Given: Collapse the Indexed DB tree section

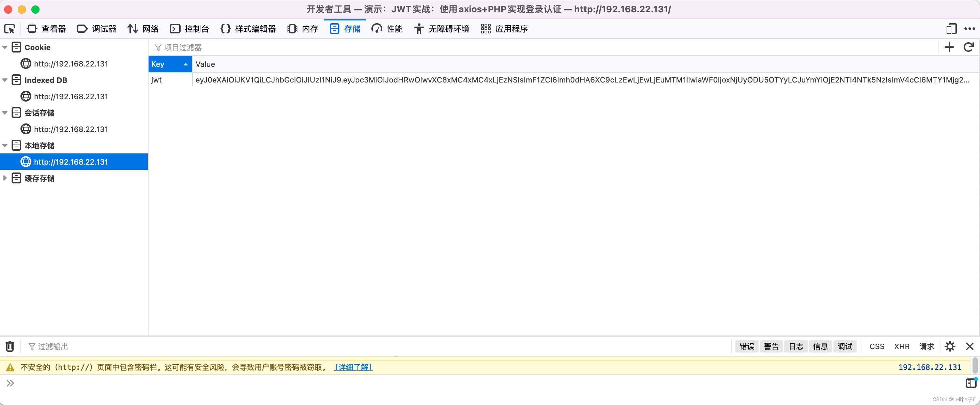Looking at the screenshot, I should coord(5,80).
